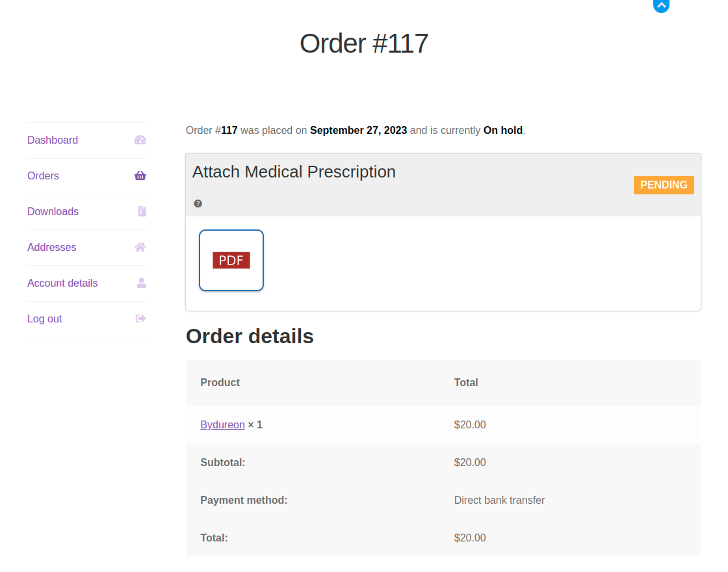Screen dimensions: 728x572
Task: Click the blue scroll-to-top chevron
Action: pos(661,6)
